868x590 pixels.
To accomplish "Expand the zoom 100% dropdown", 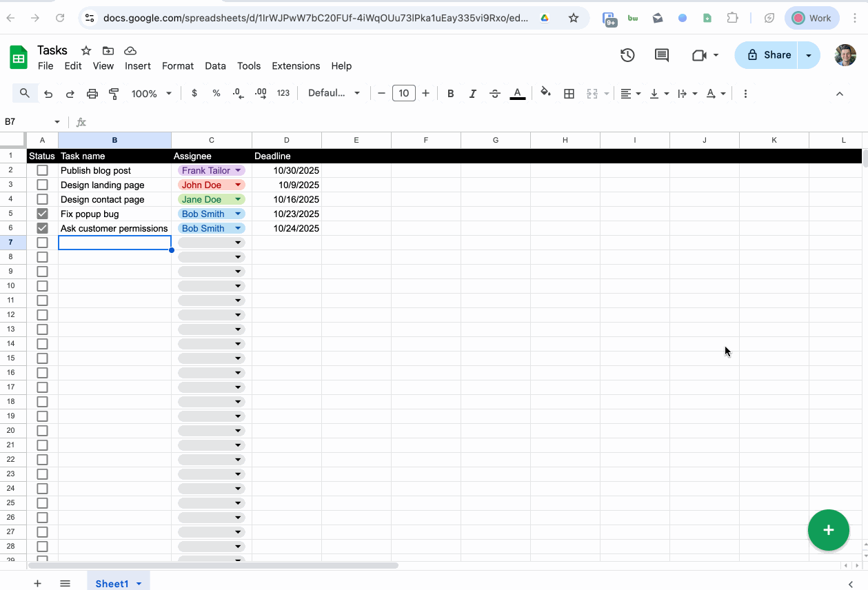I will click(151, 94).
